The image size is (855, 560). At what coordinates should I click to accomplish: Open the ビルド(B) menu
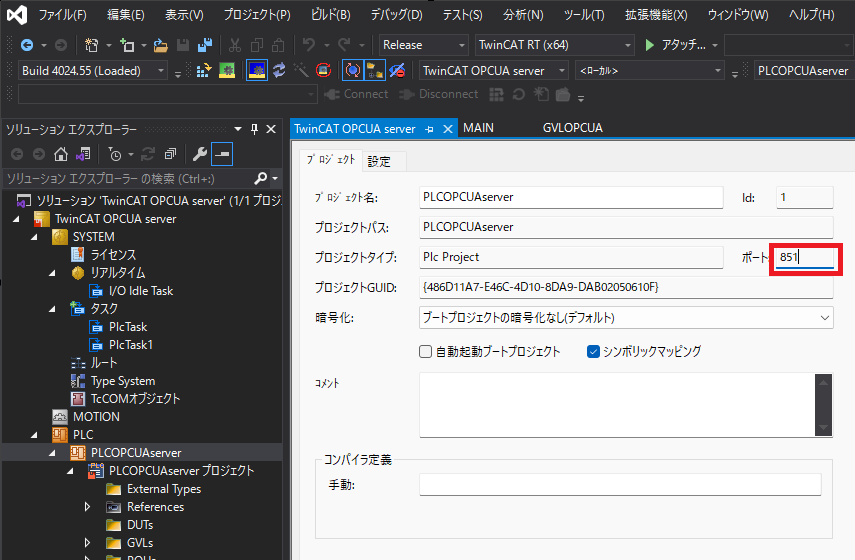pos(330,15)
